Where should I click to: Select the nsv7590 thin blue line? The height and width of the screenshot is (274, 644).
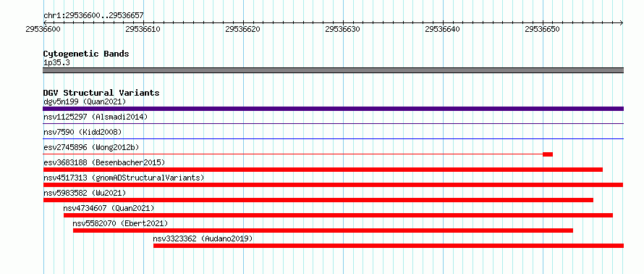click(333, 138)
